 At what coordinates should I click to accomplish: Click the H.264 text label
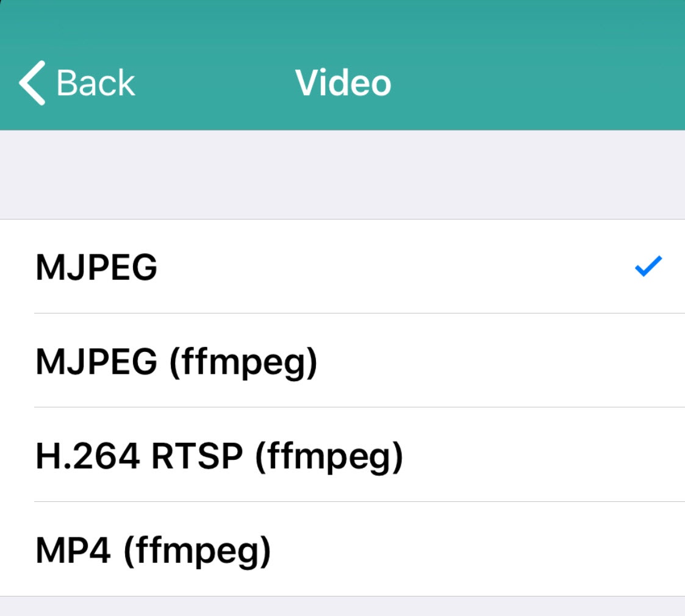pos(88,457)
